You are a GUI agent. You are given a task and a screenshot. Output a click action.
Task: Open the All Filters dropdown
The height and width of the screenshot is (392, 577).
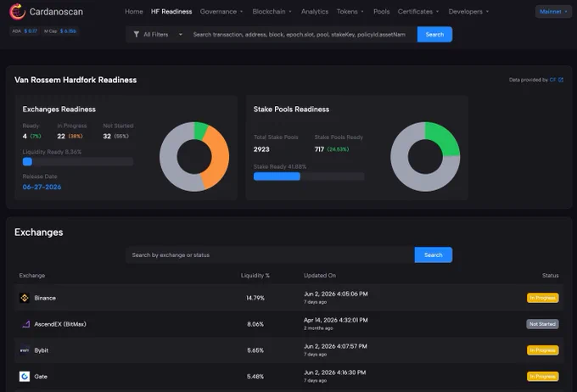tap(158, 34)
